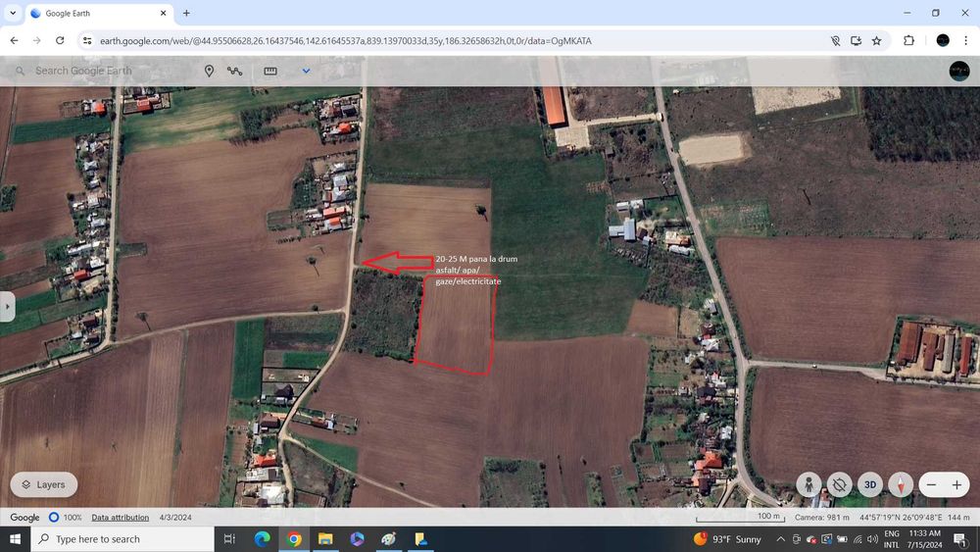
Task: Click the magnifier search icon
Action: (20, 72)
